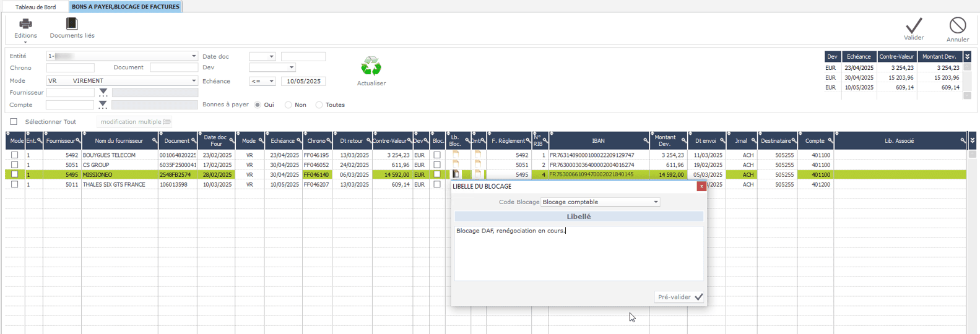Check the Sélectionner Tout checkbox
The height and width of the screenshot is (334, 980).
tap(14, 122)
